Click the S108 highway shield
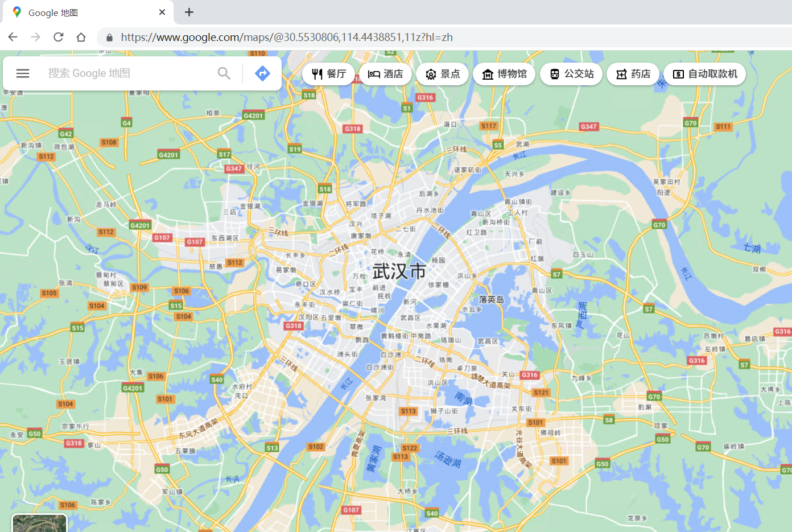Screen dimensions: 792x532 [109, 142]
